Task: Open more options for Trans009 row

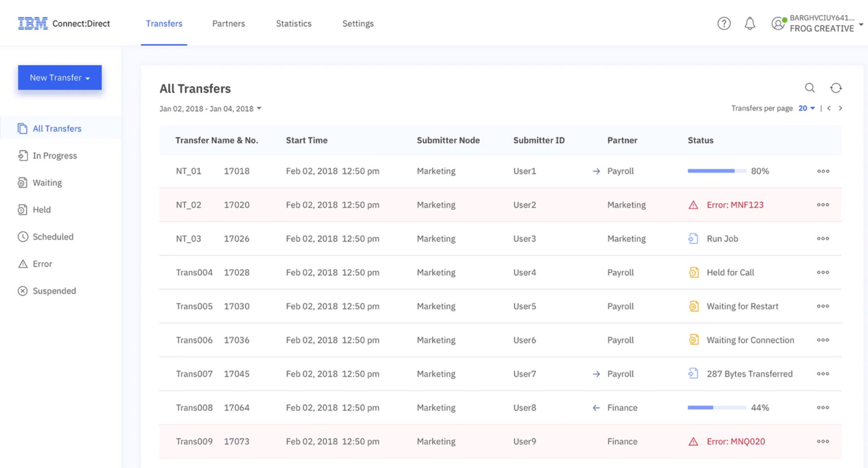Action: [x=823, y=441]
